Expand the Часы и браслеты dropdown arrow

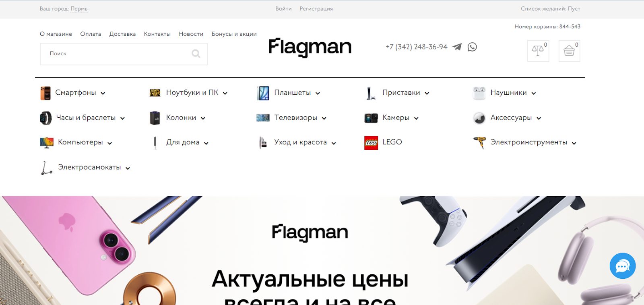click(123, 118)
